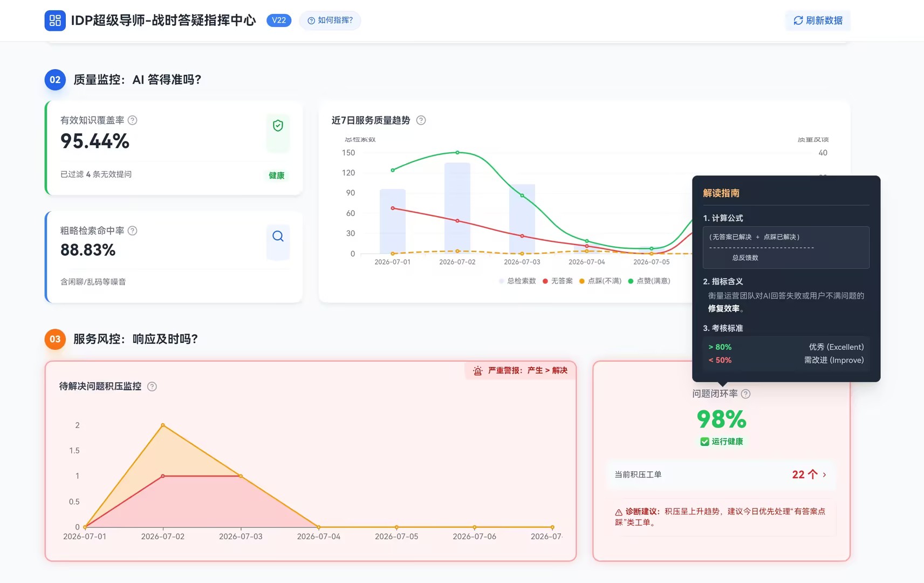The height and width of the screenshot is (583, 924).
Task: Click the 03 服务风控 section badge
Action: (55, 339)
